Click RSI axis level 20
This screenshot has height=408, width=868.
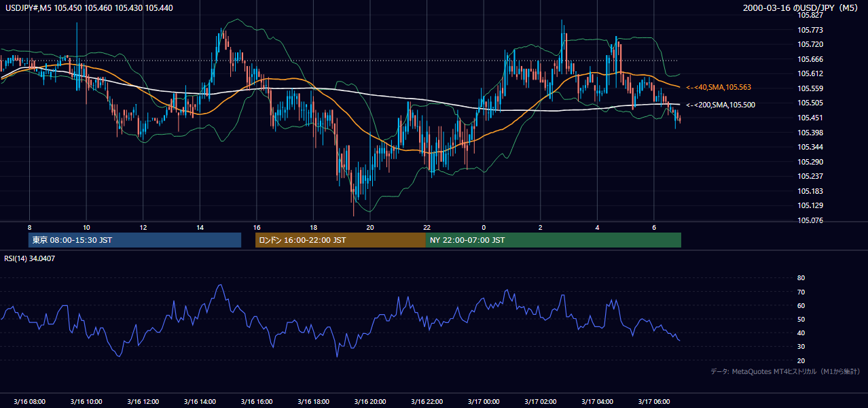(x=801, y=360)
